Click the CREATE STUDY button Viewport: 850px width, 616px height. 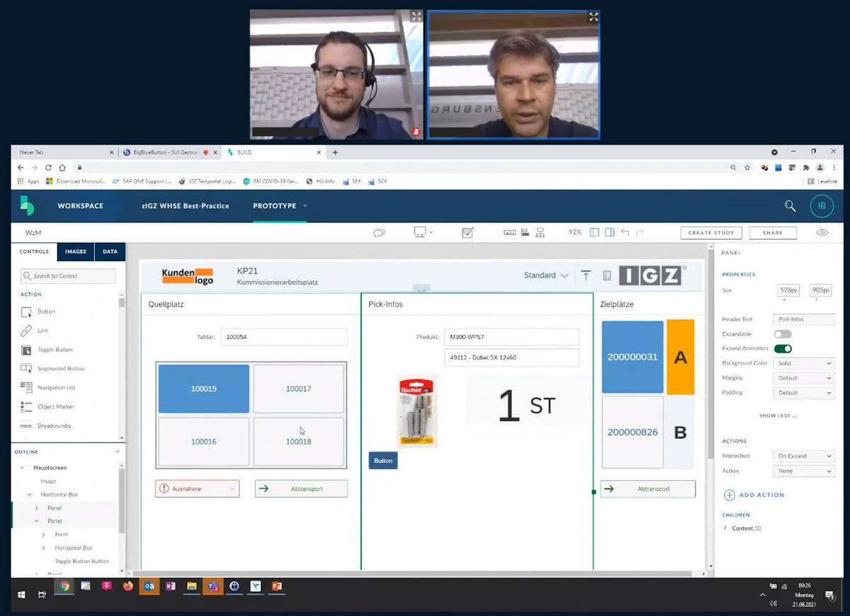pyautogui.click(x=711, y=233)
